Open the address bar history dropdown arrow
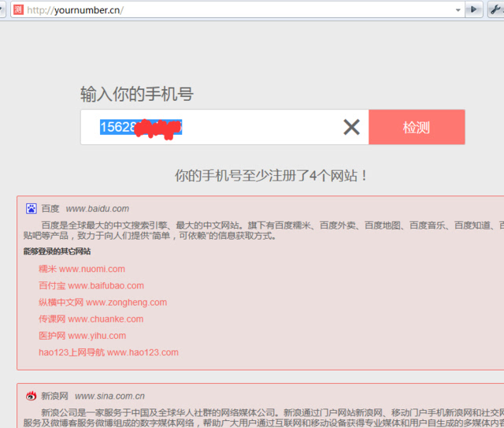 tap(458, 10)
